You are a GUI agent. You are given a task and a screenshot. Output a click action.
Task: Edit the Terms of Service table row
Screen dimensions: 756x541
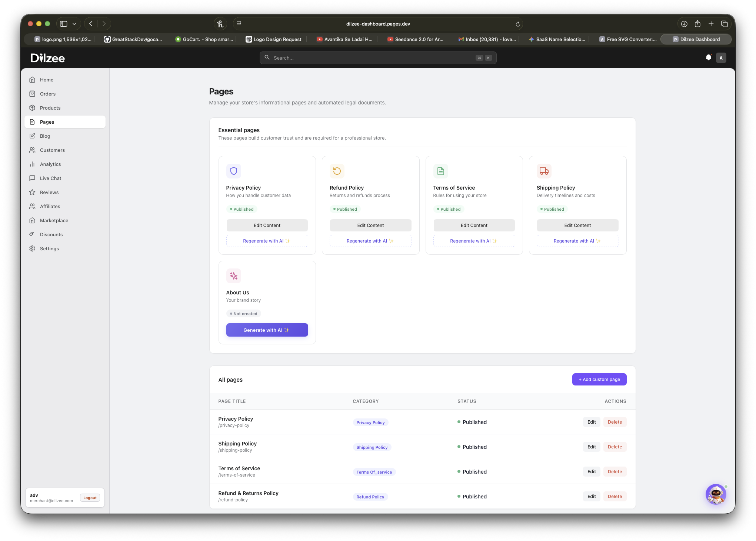592,472
